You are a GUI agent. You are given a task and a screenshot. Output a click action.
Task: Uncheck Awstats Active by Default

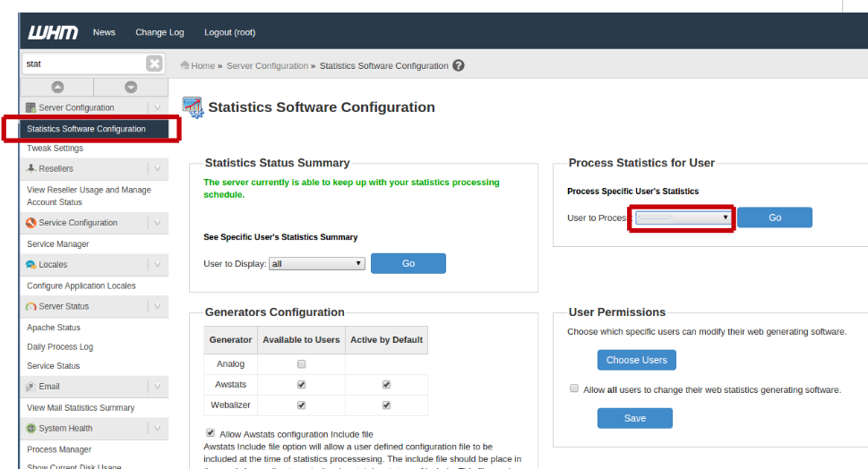386,385
